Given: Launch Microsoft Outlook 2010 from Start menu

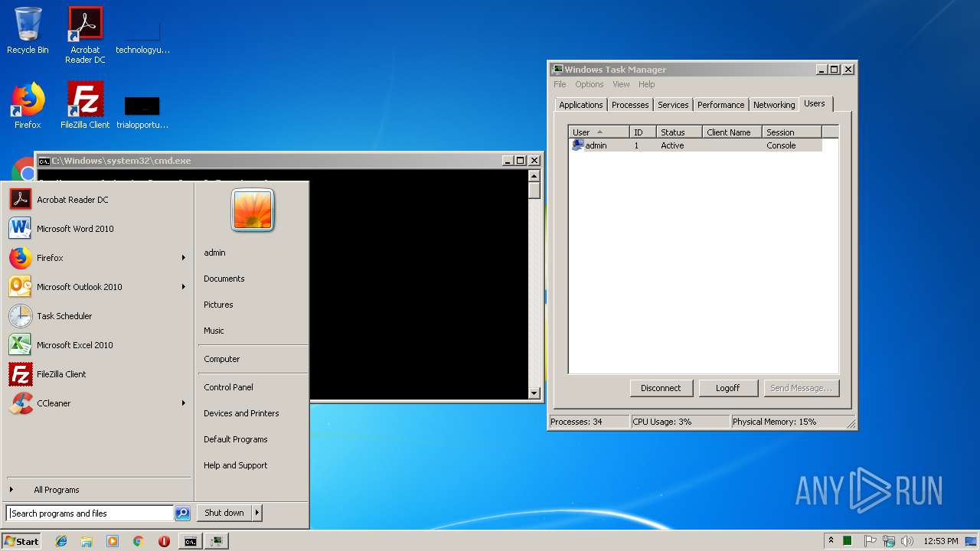Looking at the screenshot, I should (x=97, y=287).
